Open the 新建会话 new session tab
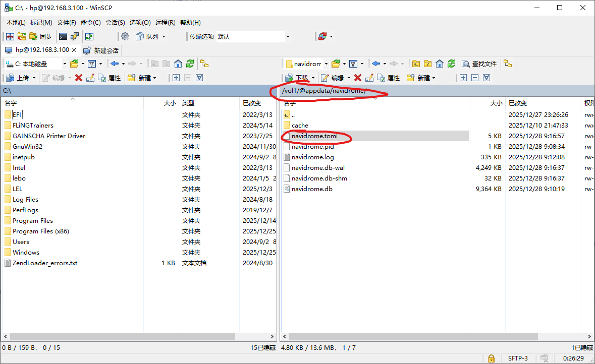The width and height of the screenshot is (595, 364). click(101, 50)
